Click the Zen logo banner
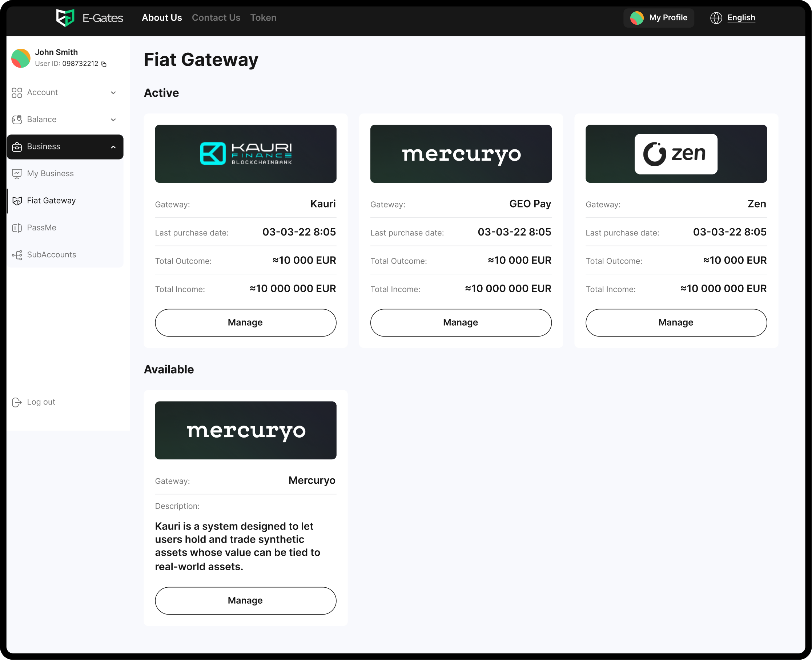Viewport: 812px width, 660px height. (x=676, y=154)
